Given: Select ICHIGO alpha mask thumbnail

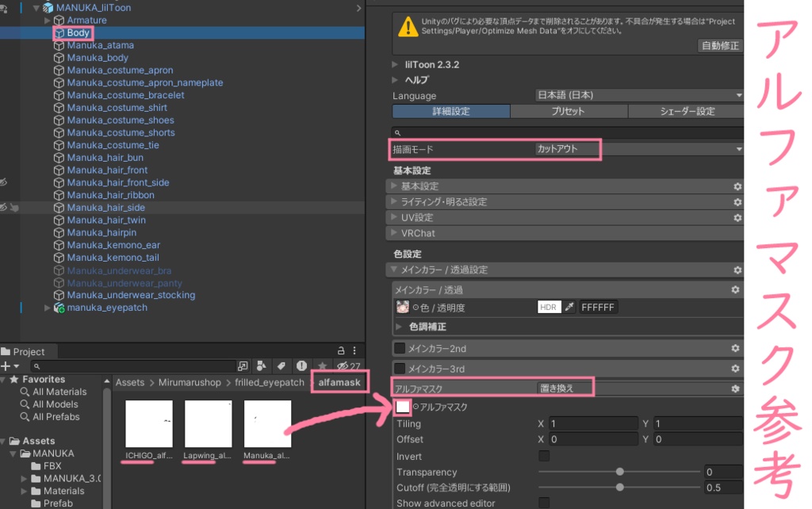Looking at the screenshot, I should click(x=148, y=423).
